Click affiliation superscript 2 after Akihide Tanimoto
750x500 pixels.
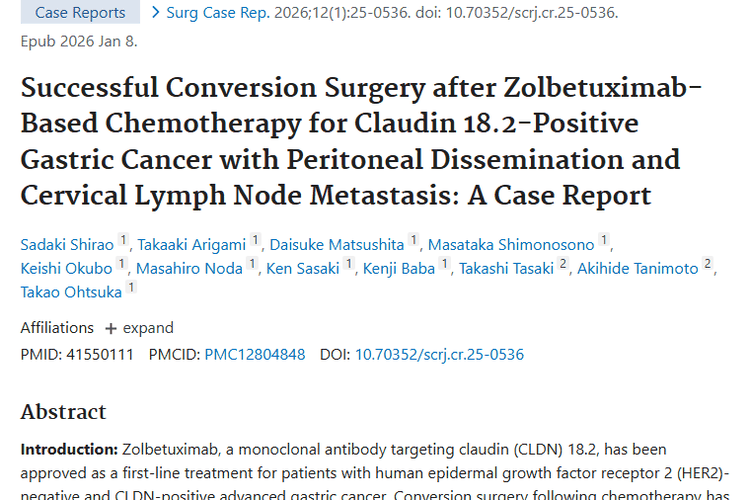click(708, 264)
